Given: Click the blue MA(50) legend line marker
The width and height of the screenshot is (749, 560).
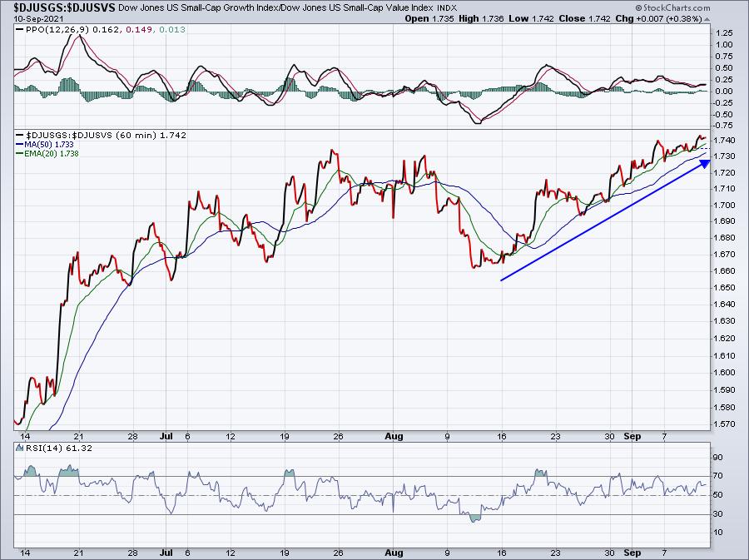Looking at the screenshot, I should 20,145.
